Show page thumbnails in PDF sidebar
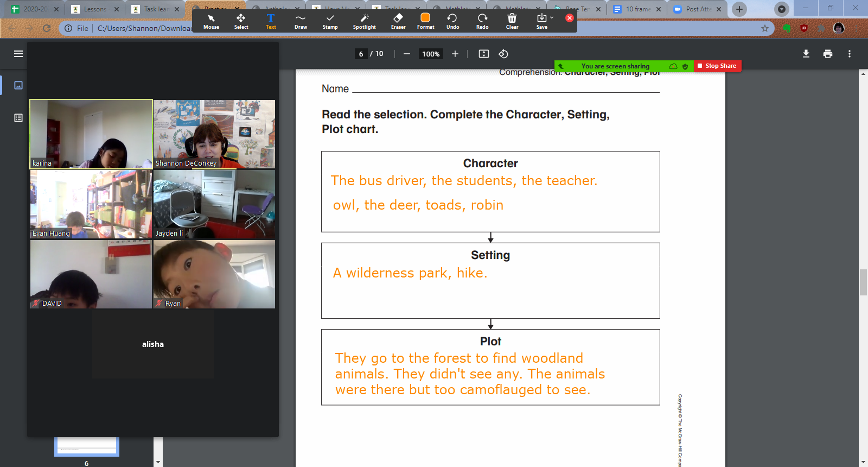 pos(18,85)
